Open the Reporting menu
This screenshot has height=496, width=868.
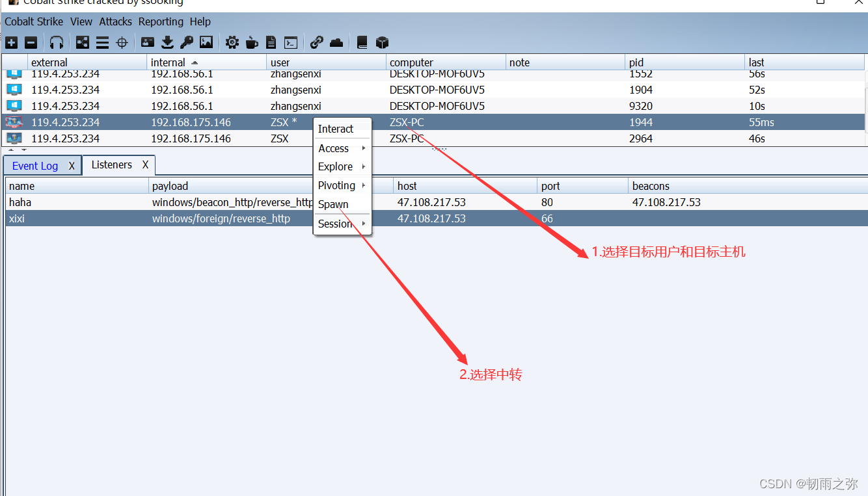click(x=161, y=21)
